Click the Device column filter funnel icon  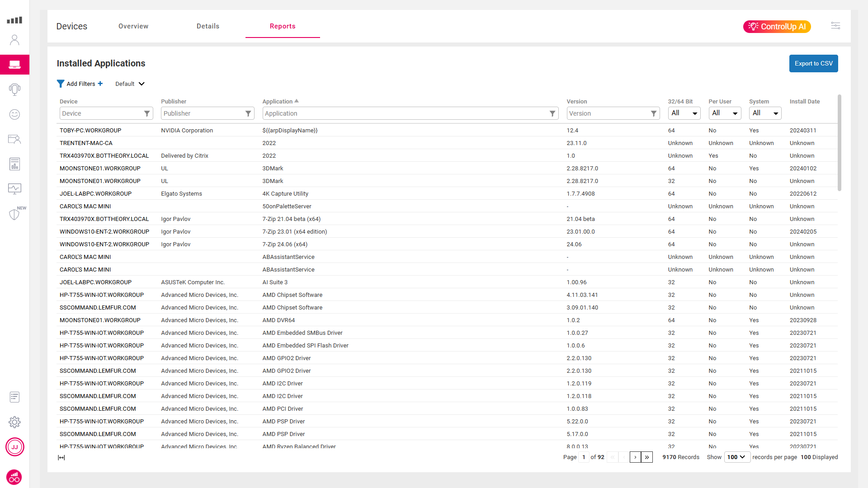tap(147, 113)
